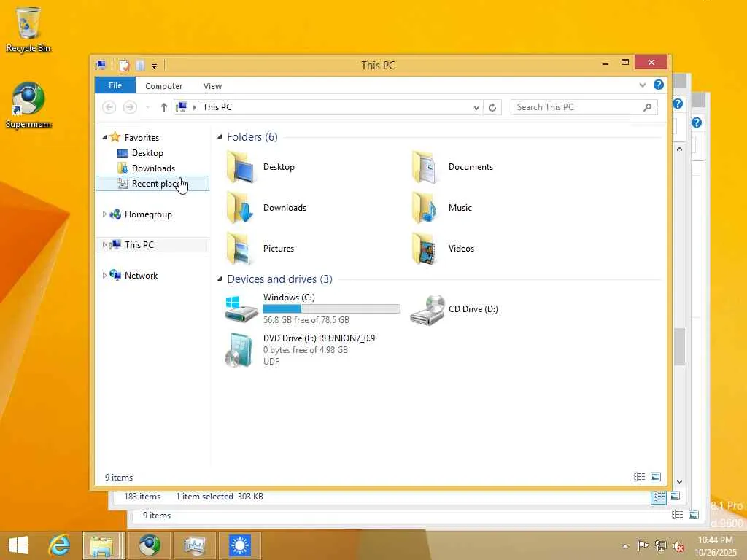Click the '9 items' status text in front window
This screenshot has width=747, height=560.
[x=119, y=478]
